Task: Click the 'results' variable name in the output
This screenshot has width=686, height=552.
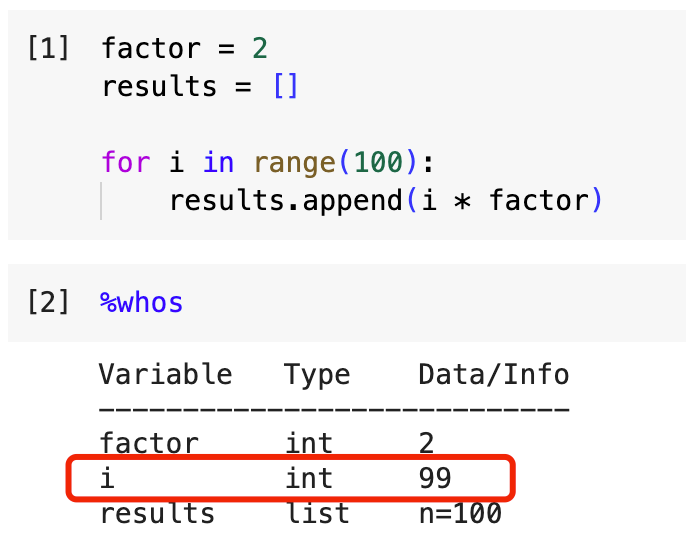Action: (157, 514)
